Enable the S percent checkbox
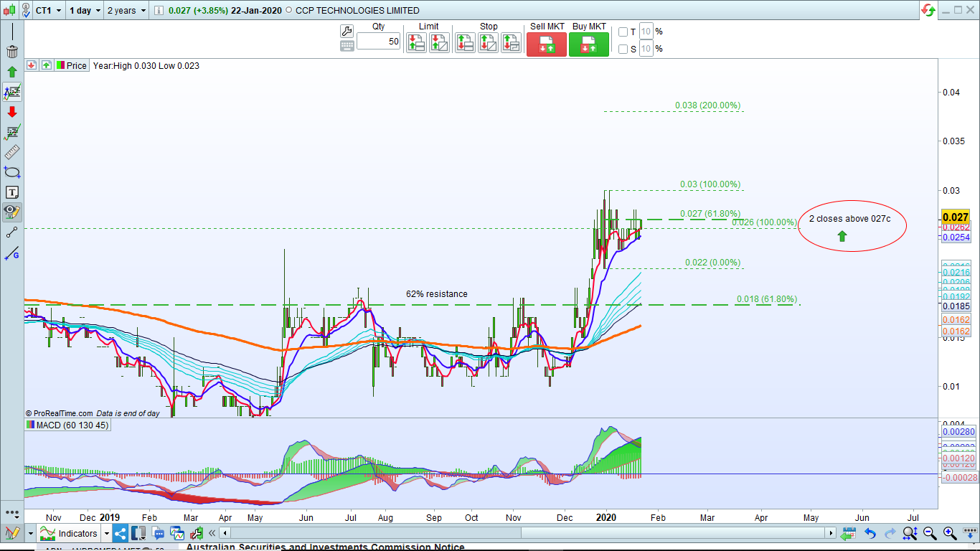Screen dimensions: 980x551 coord(623,49)
